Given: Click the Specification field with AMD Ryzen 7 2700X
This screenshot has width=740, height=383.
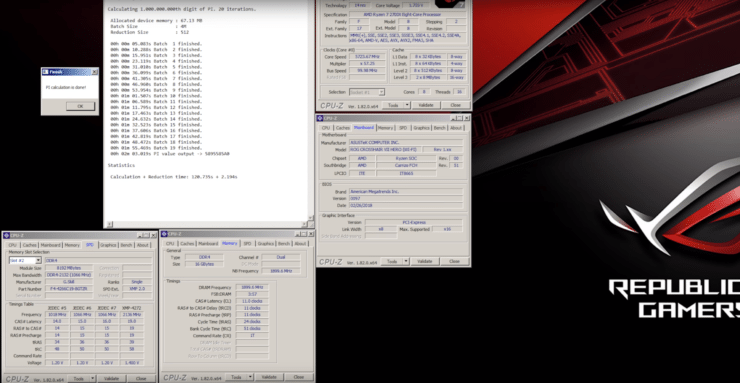Looking at the screenshot, I should 408,15.
